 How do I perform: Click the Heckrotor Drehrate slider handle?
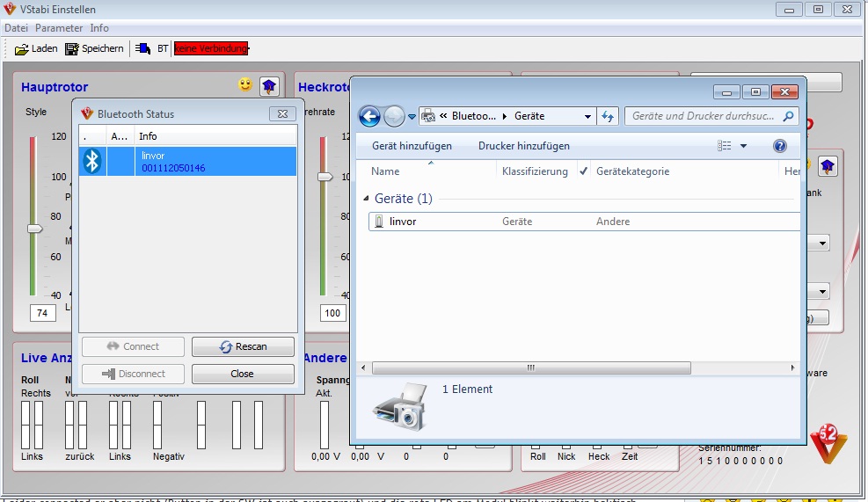[x=325, y=177]
